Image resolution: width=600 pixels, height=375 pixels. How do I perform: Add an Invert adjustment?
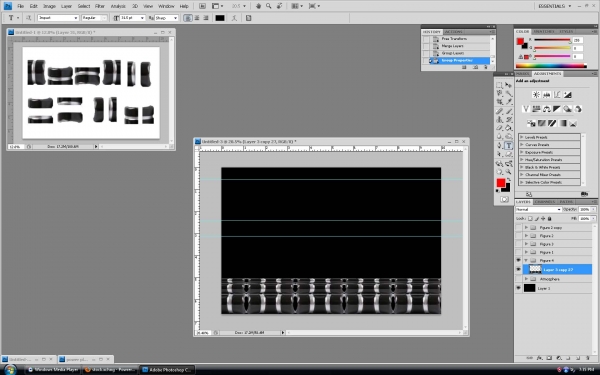[x=531, y=123]
